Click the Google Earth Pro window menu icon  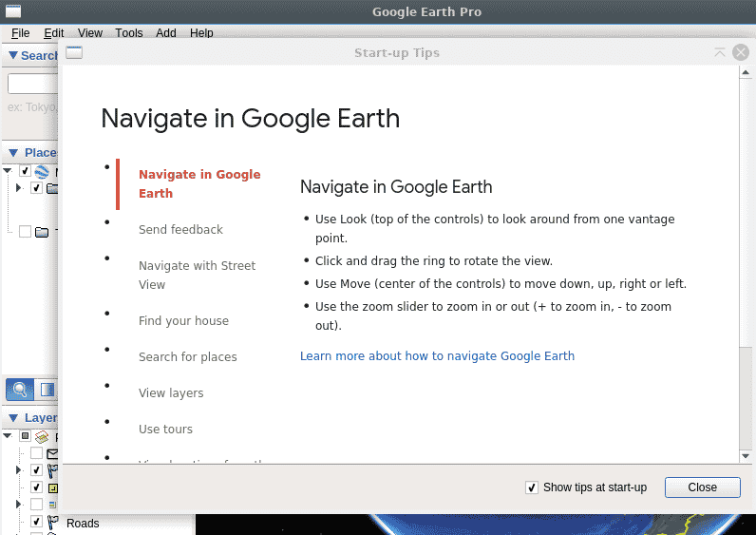(x=13, y=11)
